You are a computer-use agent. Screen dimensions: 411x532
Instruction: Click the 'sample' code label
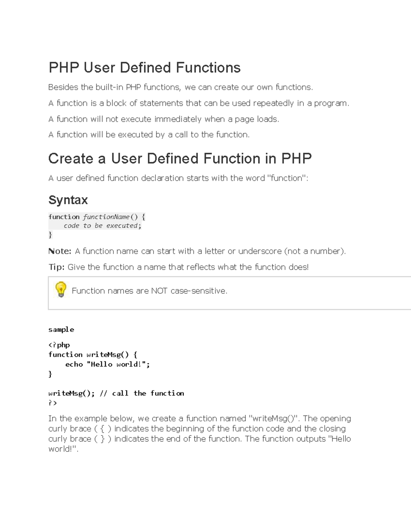pyautogui.click(x=61, y=330)
